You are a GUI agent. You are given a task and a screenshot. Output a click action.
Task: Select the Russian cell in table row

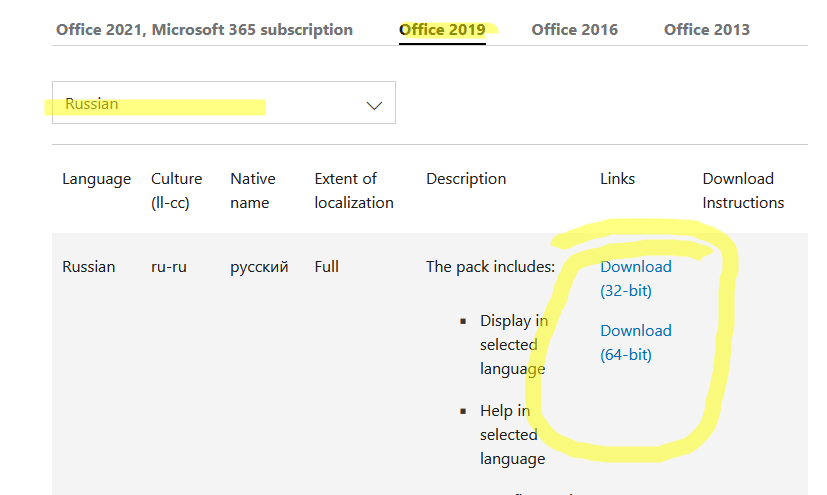click(x=89, y=267)
